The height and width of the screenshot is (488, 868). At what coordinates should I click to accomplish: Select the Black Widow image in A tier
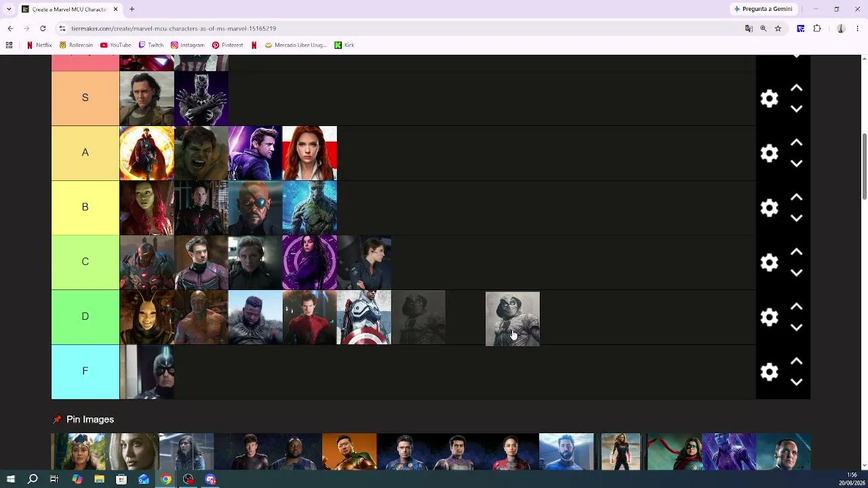coord(310,153)
